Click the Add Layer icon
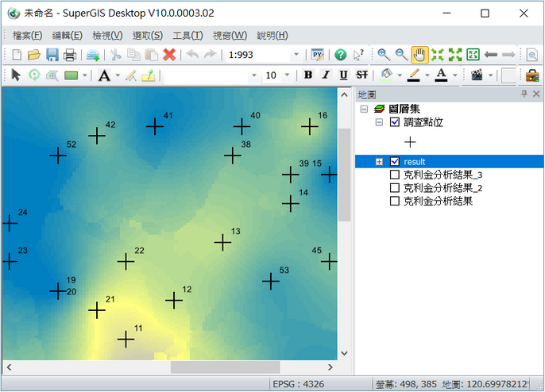 pos(93,55)
